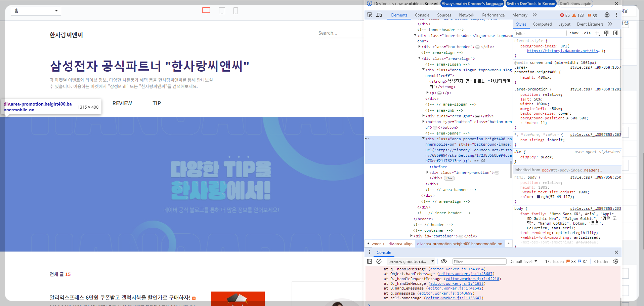The height and width of the screenshot is (306, 644).
Task: Expand the inner-promotion div node
Action: (427, 172)
